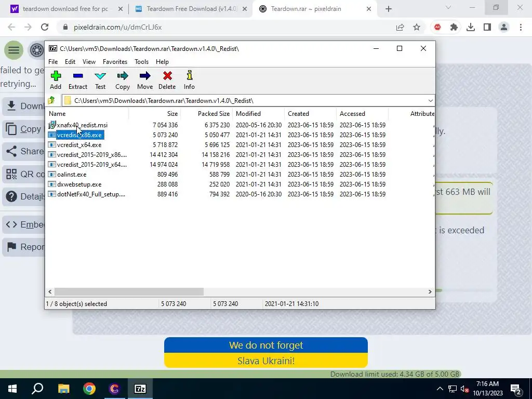The width and height of the screenshot is (532, 399).
Task: Sort by Packed Size column header
Action: point(206,114)
